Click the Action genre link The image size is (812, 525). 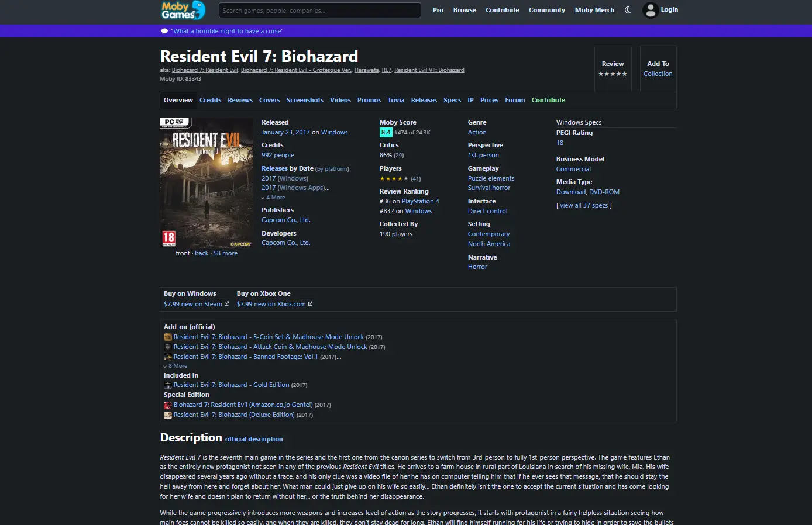pos(477,132)
